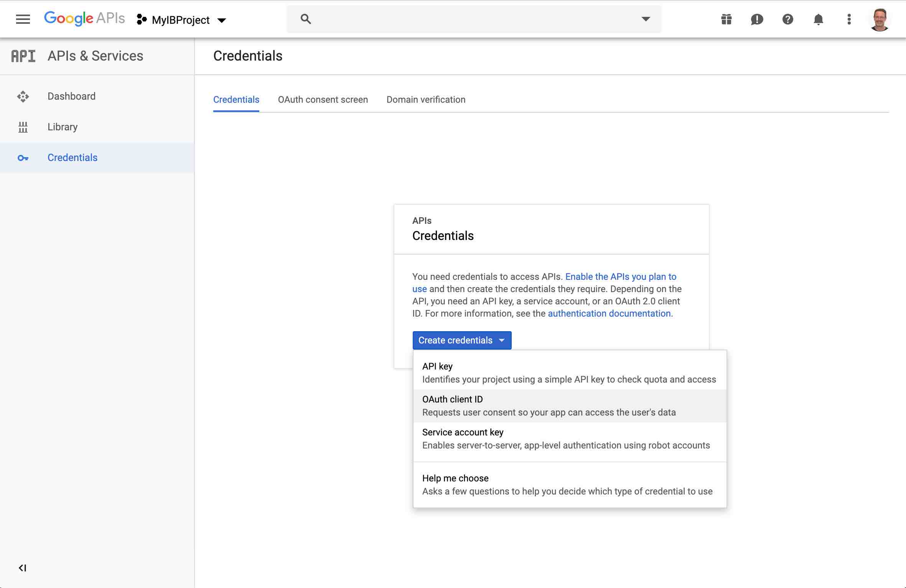This screenshot has height=588, width=906.
Task: Select Help me choose option
Action: (x=570, y=485)
